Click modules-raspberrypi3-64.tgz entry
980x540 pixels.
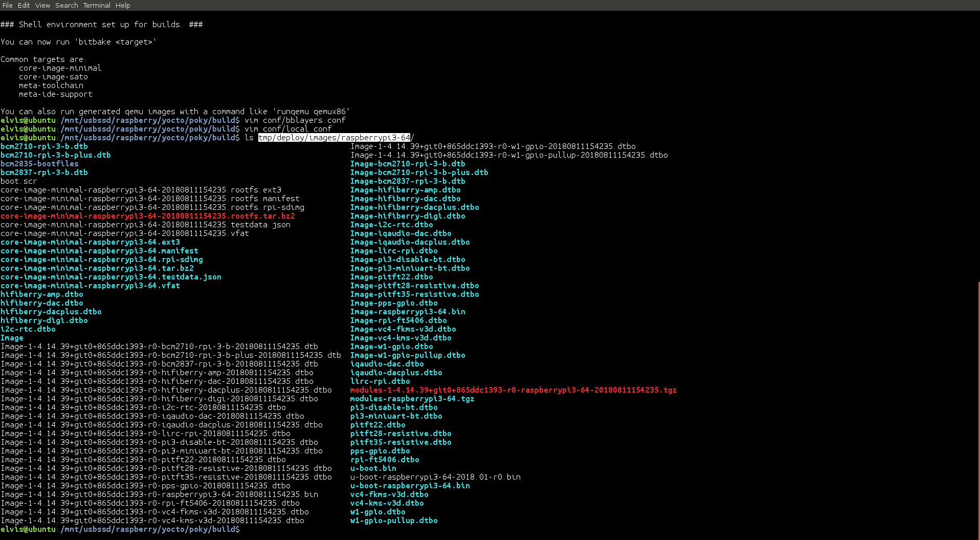pyautogui.click(x=412, y=399)
